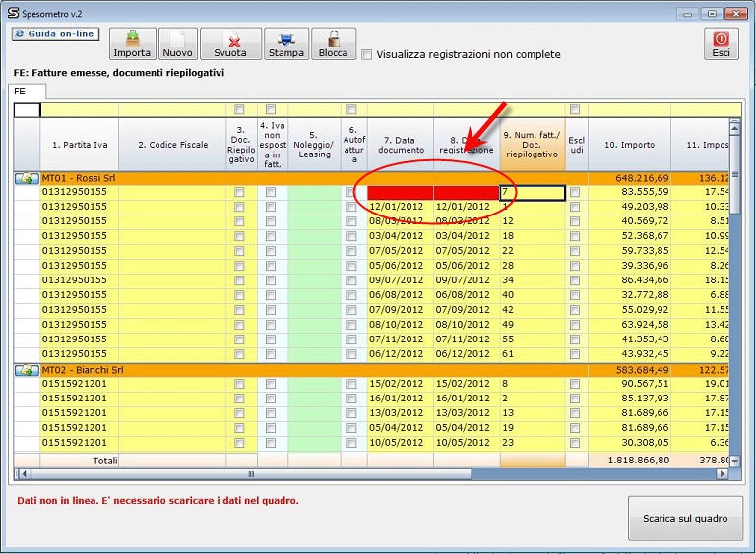The image size is (756, 554).
Task: Enable Visualizza registrazioni non complete
Action: pyautogui.click(x=367, y=54)
